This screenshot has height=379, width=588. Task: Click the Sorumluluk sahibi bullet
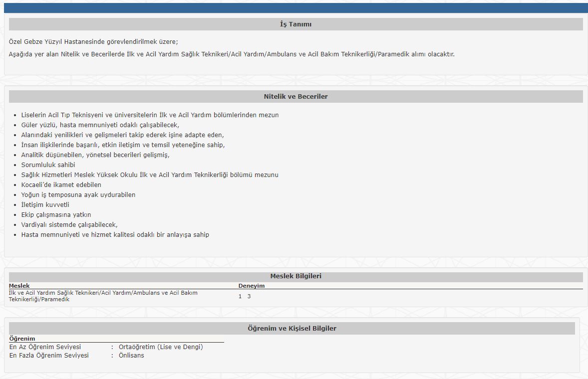(x=48, y=165)
